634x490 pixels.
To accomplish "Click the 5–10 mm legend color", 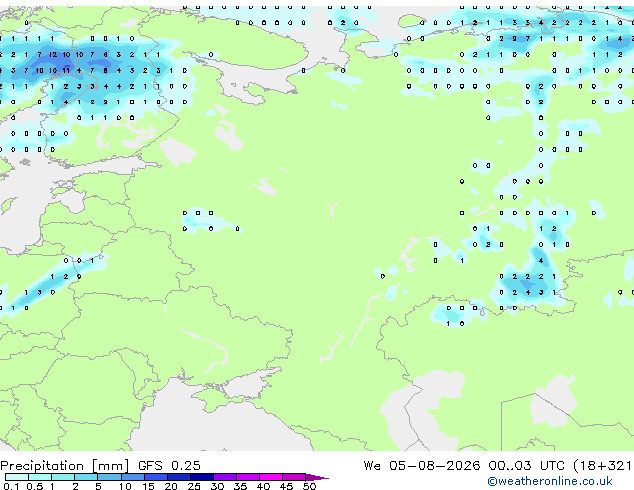I will (109, 477).
